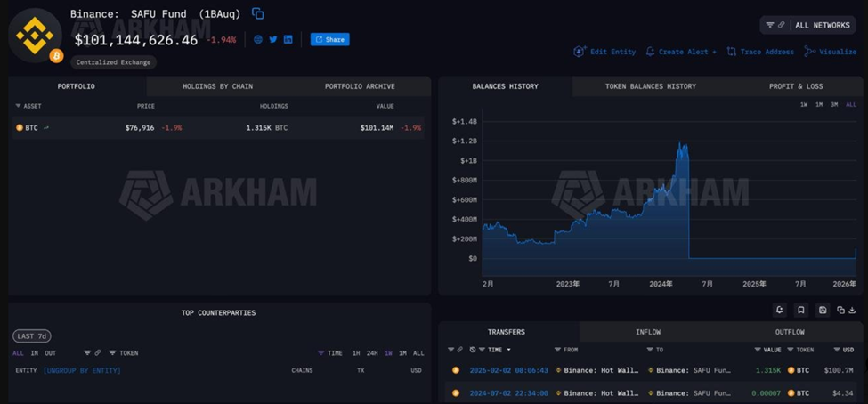Open the LinkedIn profile icon
868x404 pixels.
tap(288, 39)
